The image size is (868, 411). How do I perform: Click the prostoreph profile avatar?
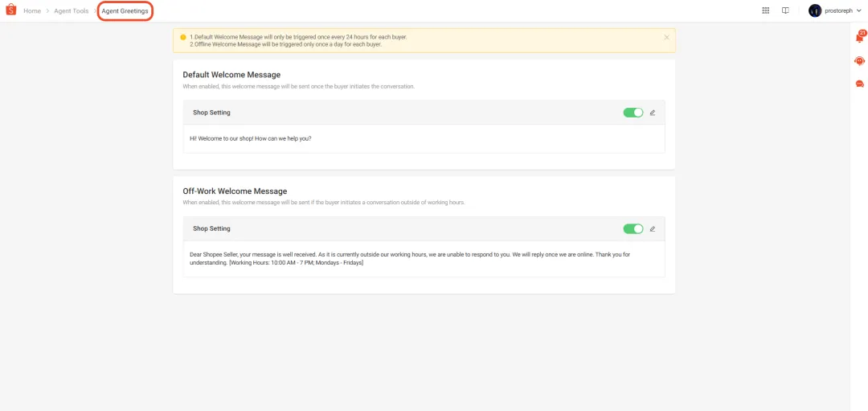(815, 10)
